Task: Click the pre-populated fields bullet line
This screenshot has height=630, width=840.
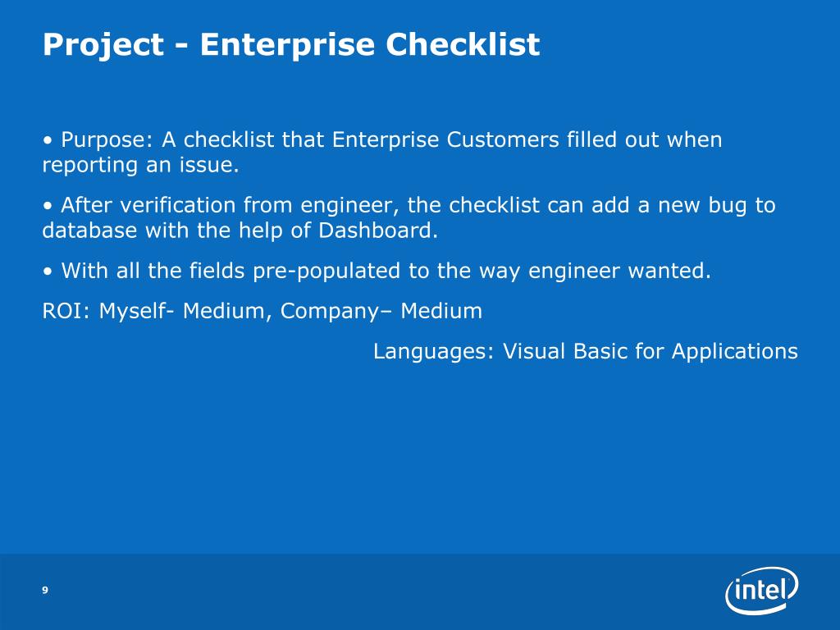Action: coord(377,271)
